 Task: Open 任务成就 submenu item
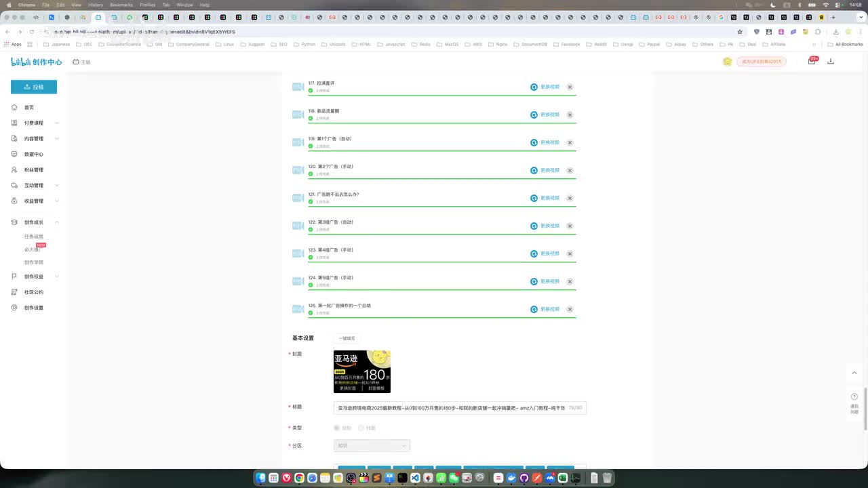[34, 237]
